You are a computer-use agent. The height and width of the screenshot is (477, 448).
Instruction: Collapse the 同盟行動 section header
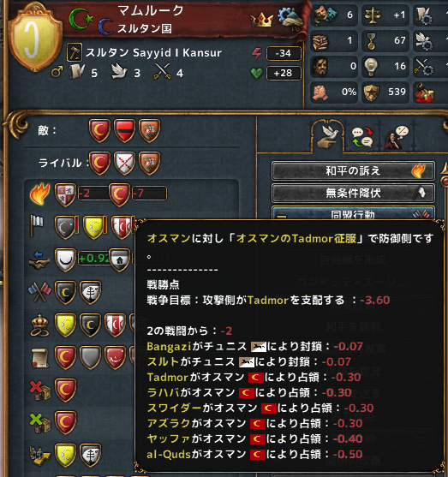click(353, 213)
